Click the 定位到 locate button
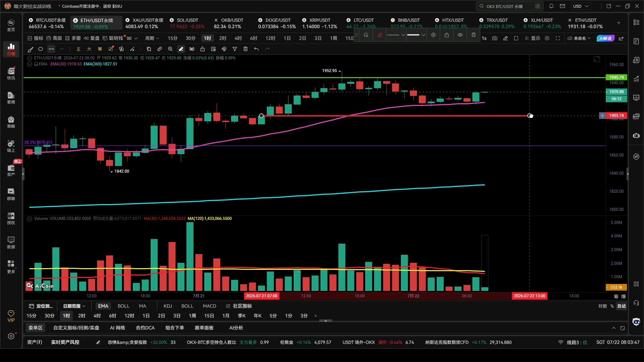The image size is (644, 362). coord(41,306)
